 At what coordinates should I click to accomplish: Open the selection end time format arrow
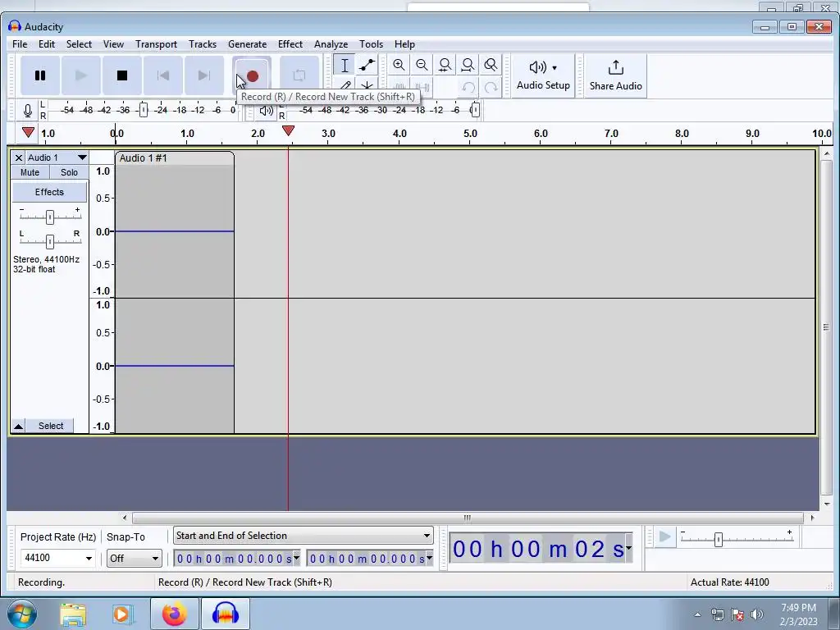point(429,558)
